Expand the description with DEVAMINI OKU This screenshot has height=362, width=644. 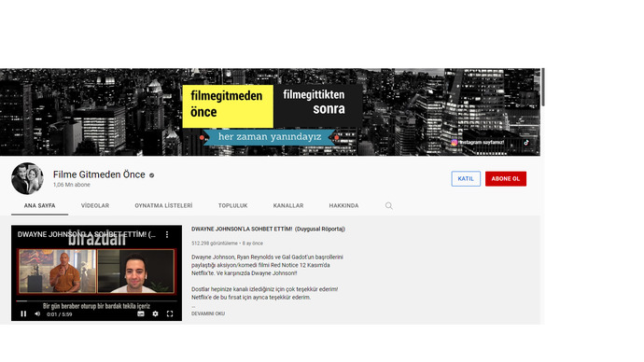(x=208, y=313)
